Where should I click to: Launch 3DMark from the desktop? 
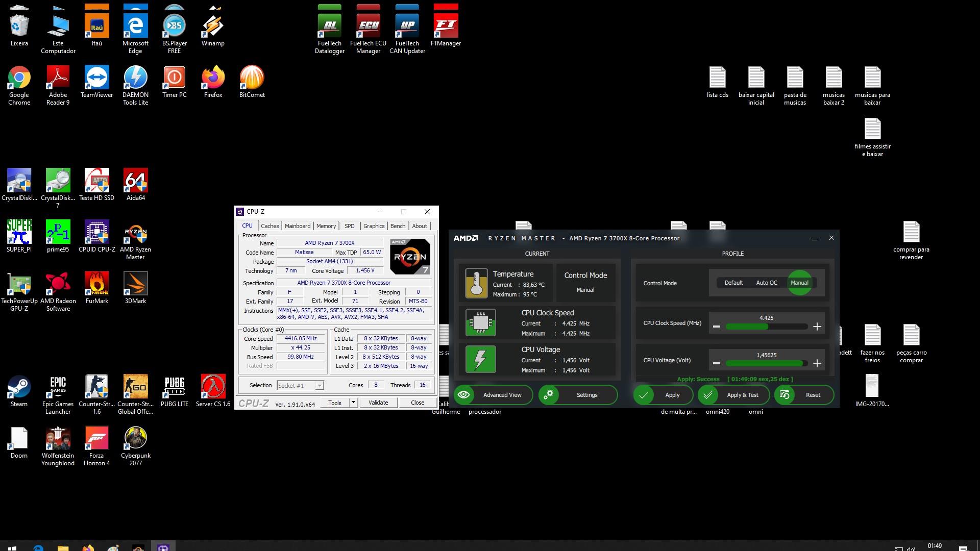(x=135, y=288)
